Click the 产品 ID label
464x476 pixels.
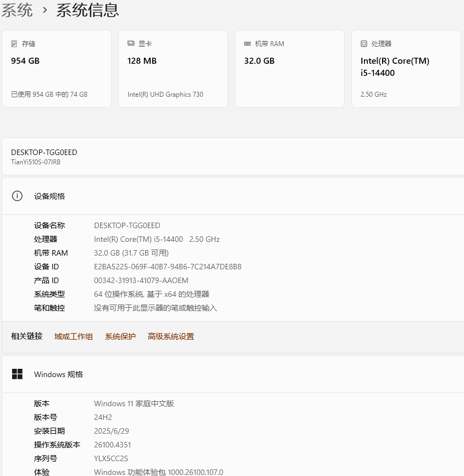47,280
